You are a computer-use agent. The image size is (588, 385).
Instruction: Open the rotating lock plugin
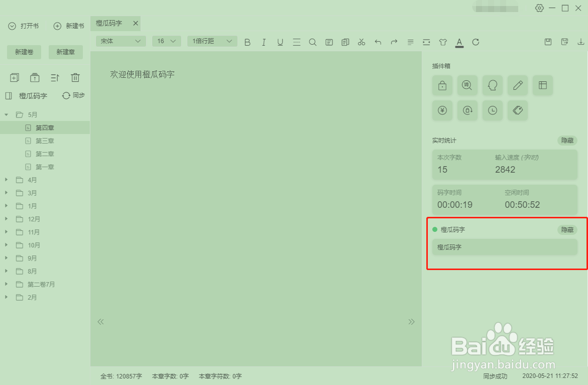coord(467,110)
